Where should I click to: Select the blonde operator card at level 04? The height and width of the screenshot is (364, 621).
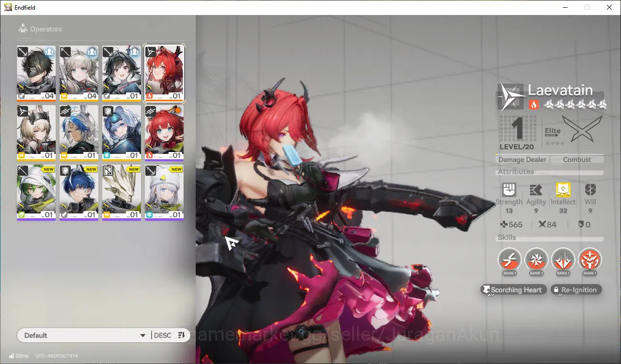(79, 73)
